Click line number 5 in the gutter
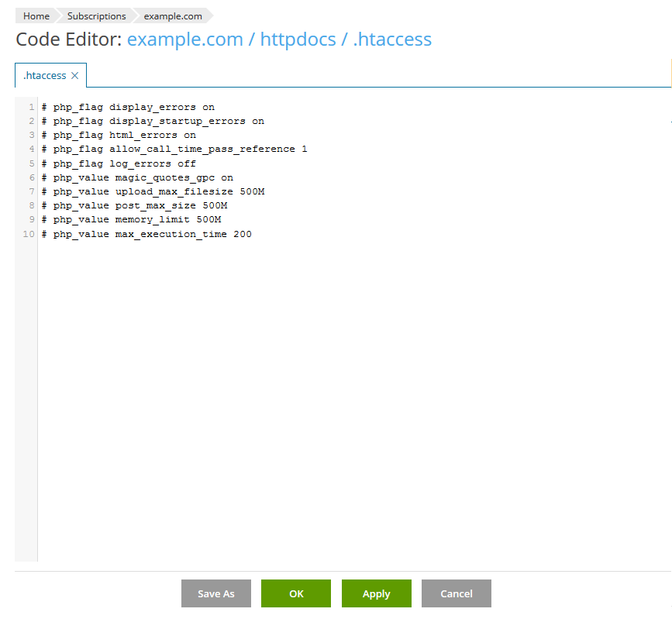672x619 pixels. click(31, 163)
